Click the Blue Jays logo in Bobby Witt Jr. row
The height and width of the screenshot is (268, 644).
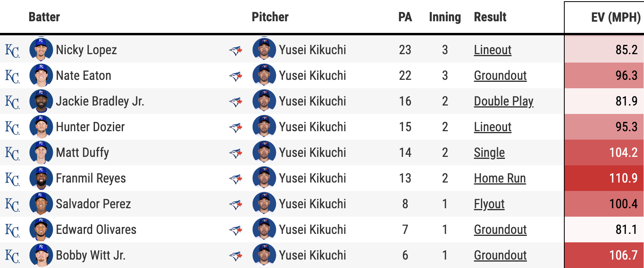[x=236, y=256]
